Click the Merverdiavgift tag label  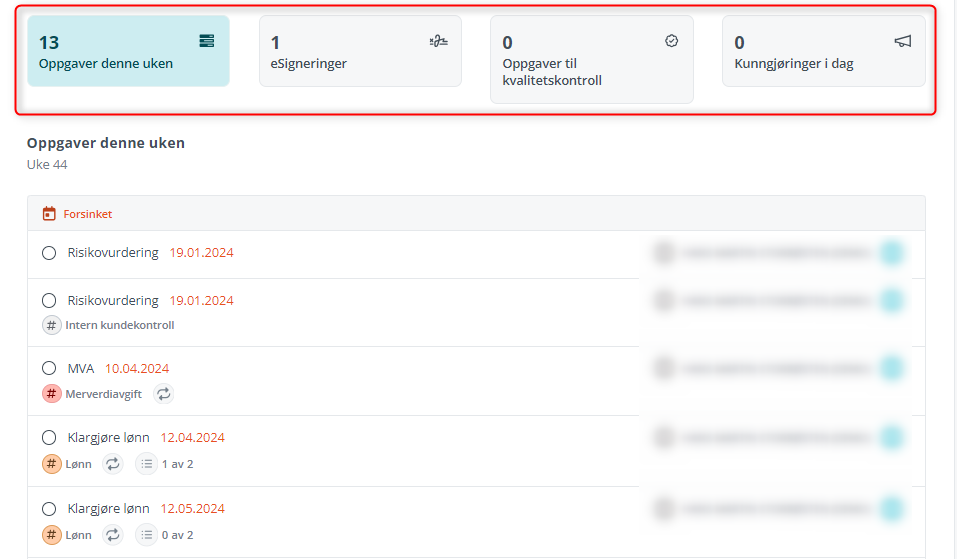(x=104, y=394)
